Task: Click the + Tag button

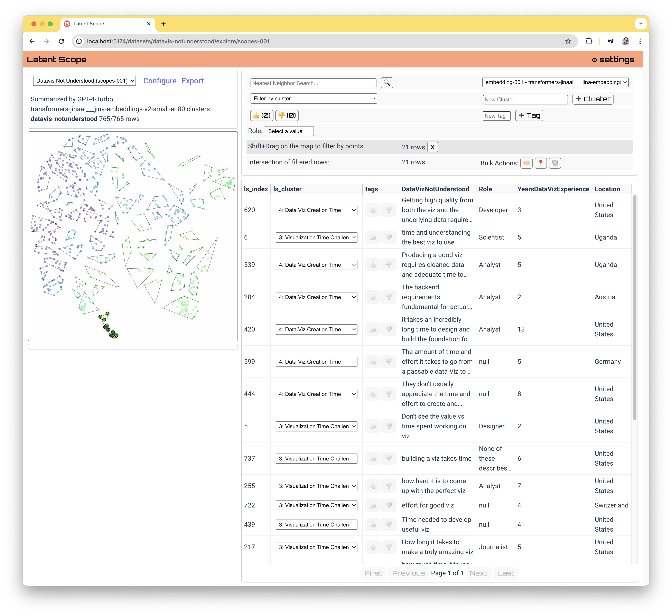Action: (x=529, y=115)
